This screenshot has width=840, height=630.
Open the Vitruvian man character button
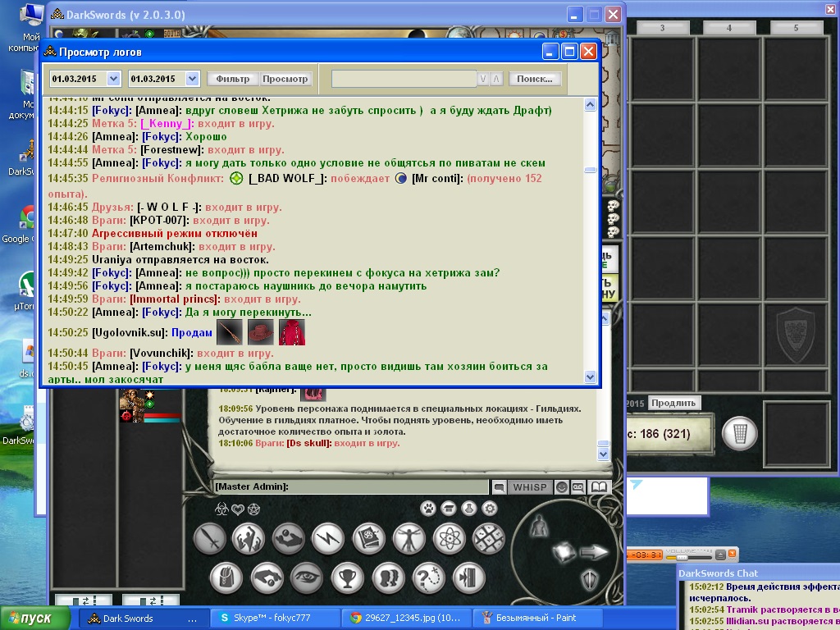pyautogui.click(x=409, y=538)
